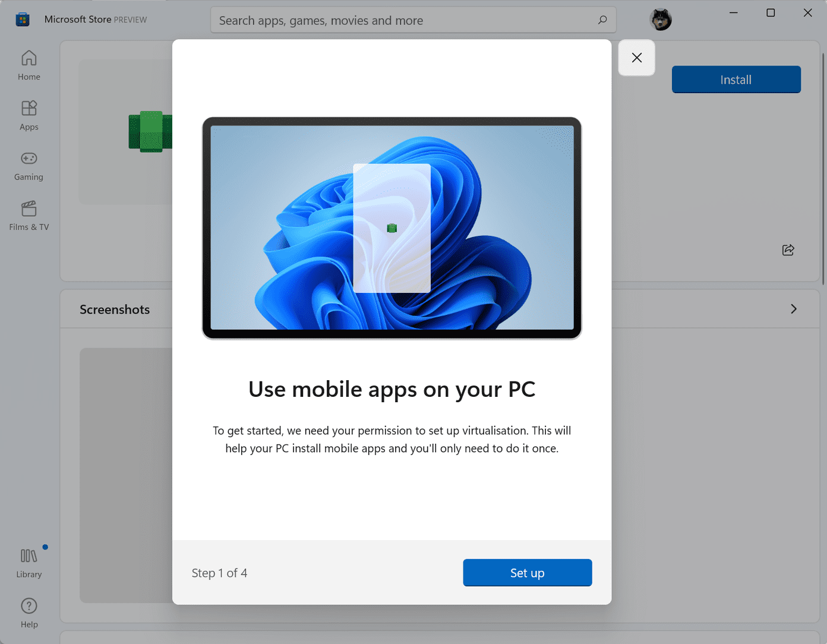Click the "Screenshots" heading

coord(115,310)
